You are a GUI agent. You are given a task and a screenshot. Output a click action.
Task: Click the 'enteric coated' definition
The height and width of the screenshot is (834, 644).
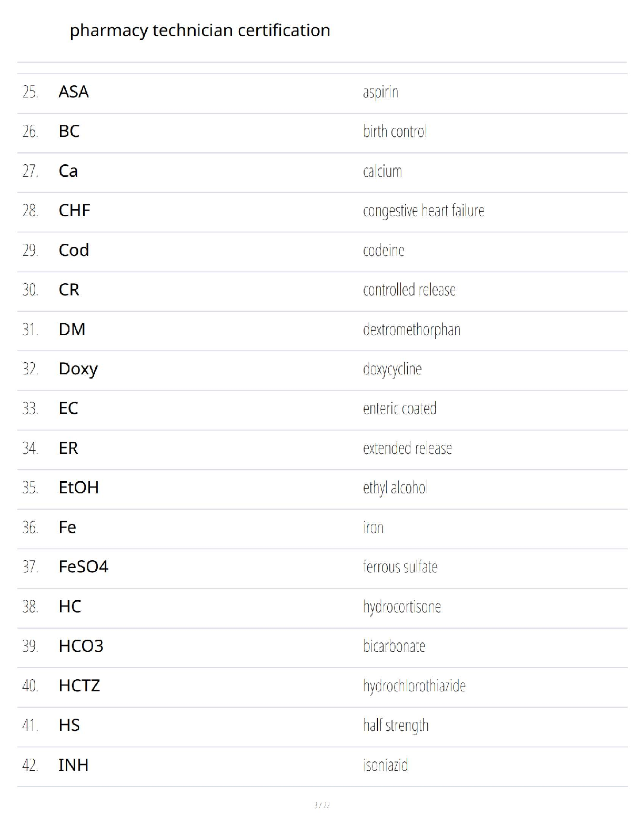[x=400, y=409]
